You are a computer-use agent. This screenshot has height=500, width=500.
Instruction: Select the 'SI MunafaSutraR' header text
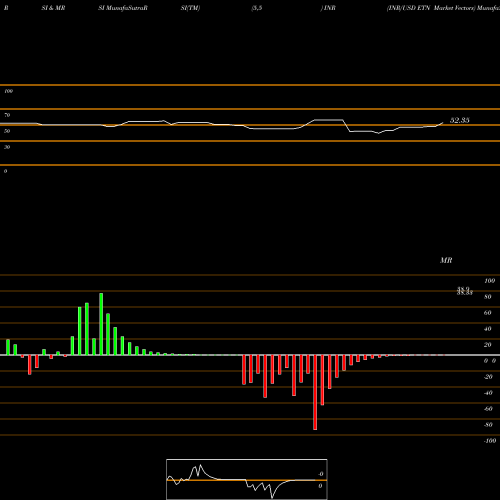coord(123,8)
